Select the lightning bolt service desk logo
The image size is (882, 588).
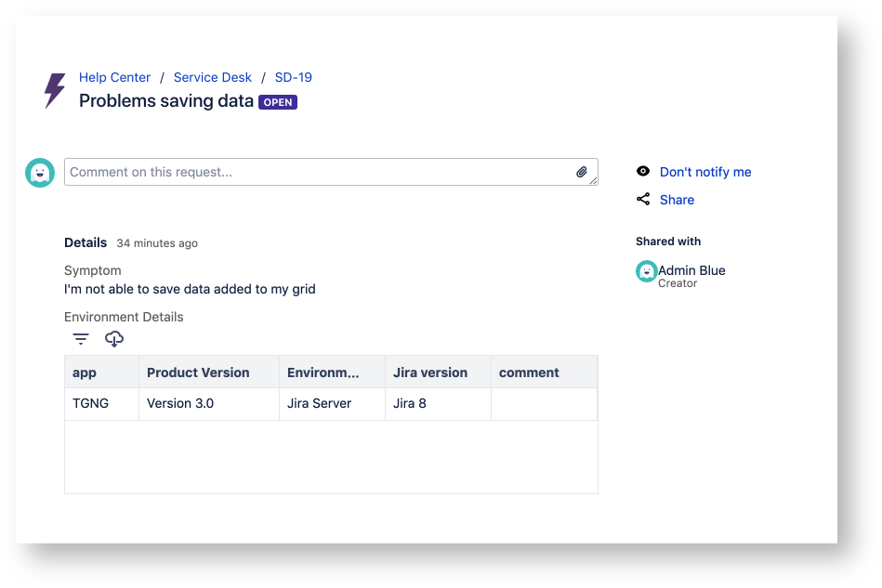point(53,90)
